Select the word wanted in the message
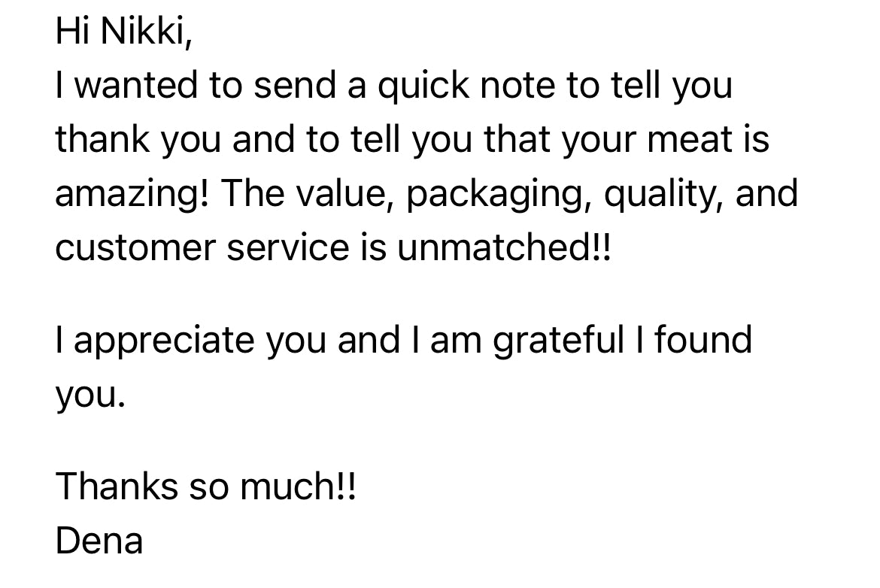 pyautogui.click(x=136, y=85)
